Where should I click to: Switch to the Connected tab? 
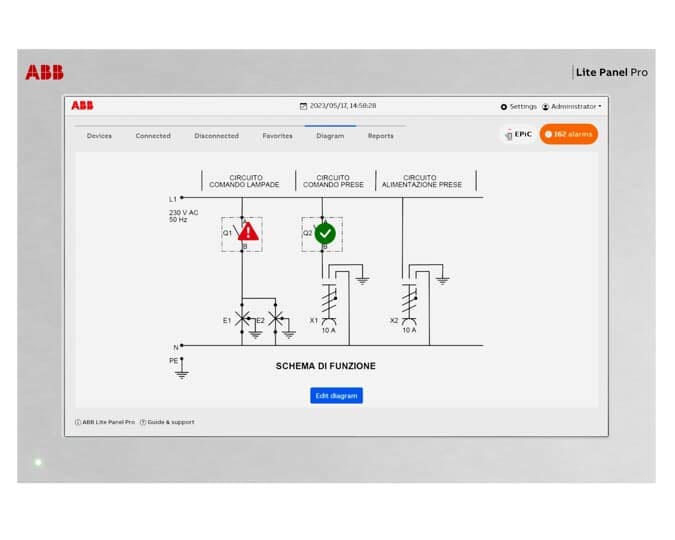(153, 136)
